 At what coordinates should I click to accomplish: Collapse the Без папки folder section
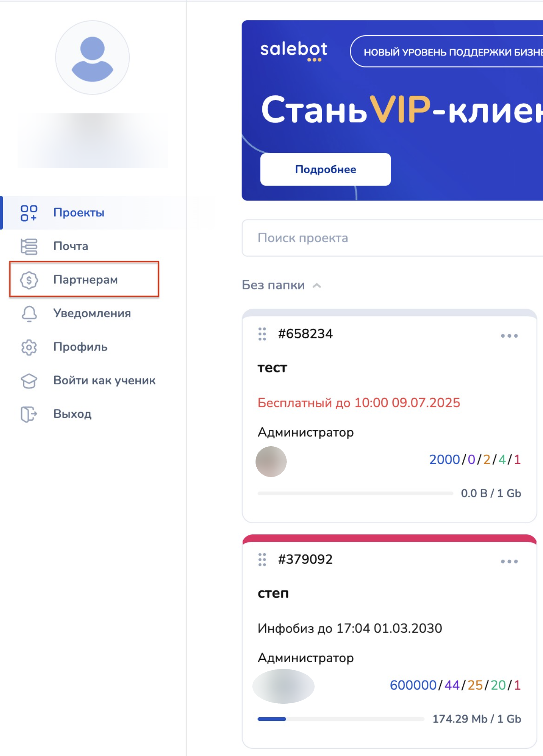pyautogui.click(x=317, y=285)
